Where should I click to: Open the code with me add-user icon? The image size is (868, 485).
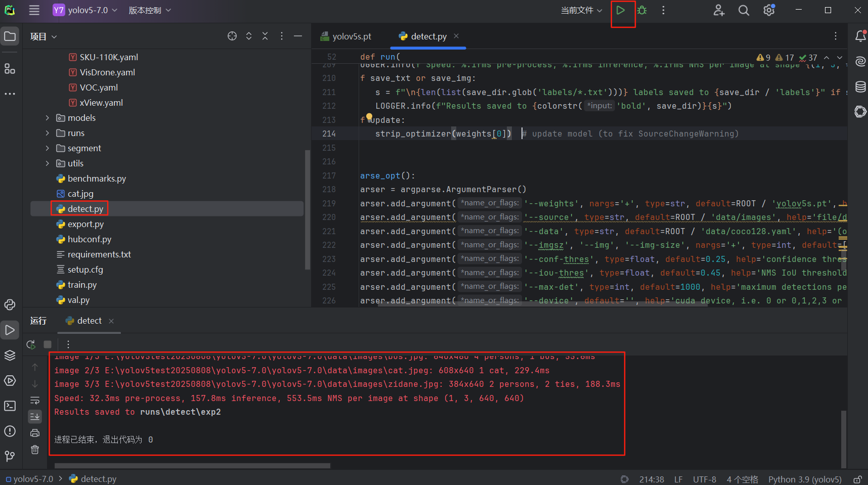coord(719,10)
